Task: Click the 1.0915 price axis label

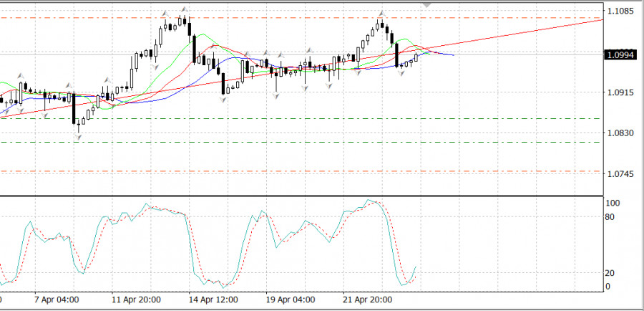Action: click(618, 93)
